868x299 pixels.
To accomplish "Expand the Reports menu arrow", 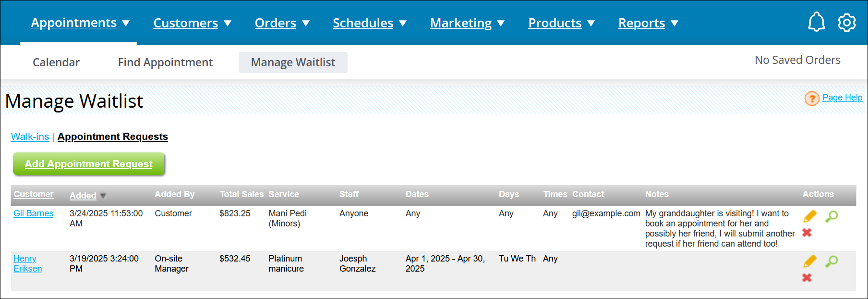I will (675, 23).
